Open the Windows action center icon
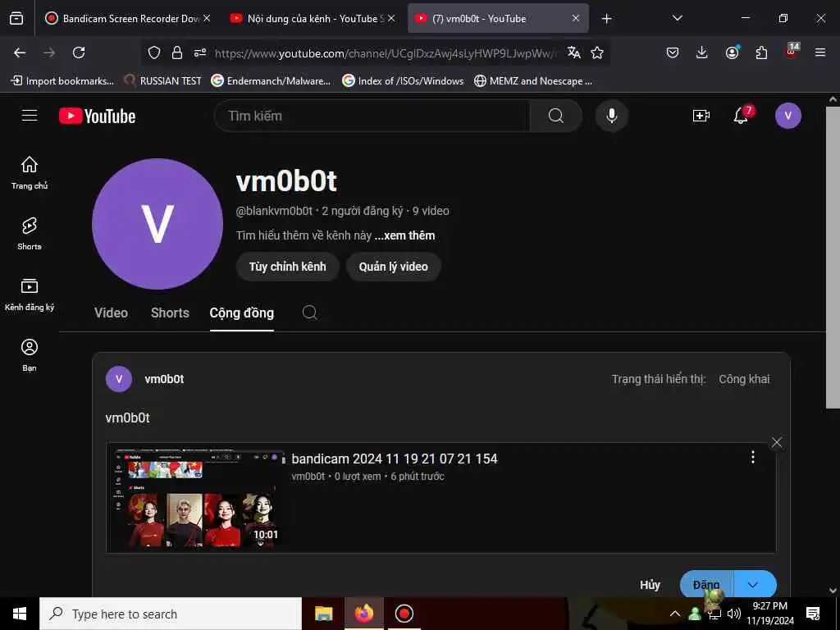840x630 pixels. point(813,614)
